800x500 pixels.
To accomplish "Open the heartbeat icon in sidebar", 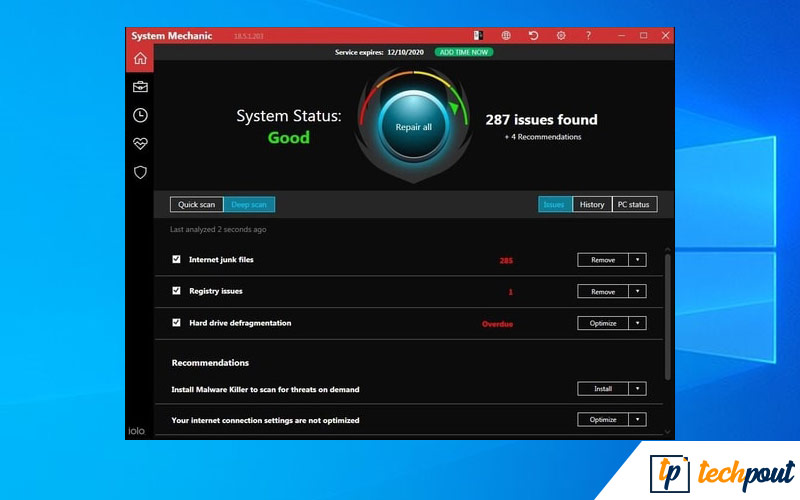I will 140,144.
